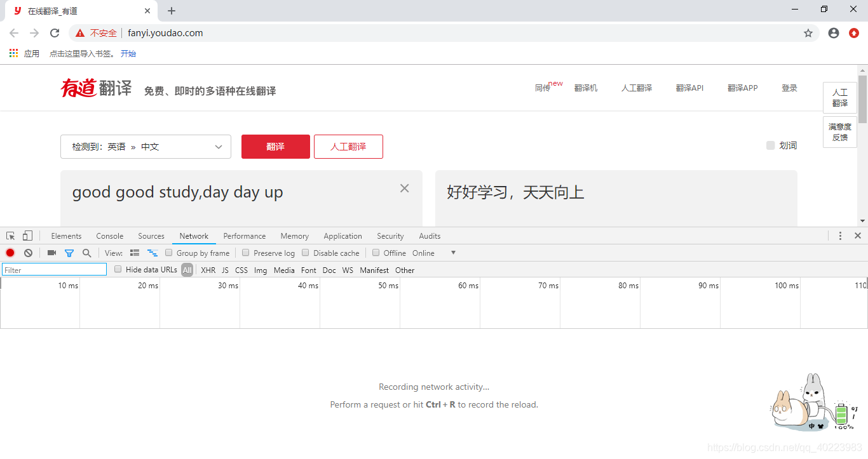Open the Application tab
Screen dimensions: 868x459
point(342,236)
